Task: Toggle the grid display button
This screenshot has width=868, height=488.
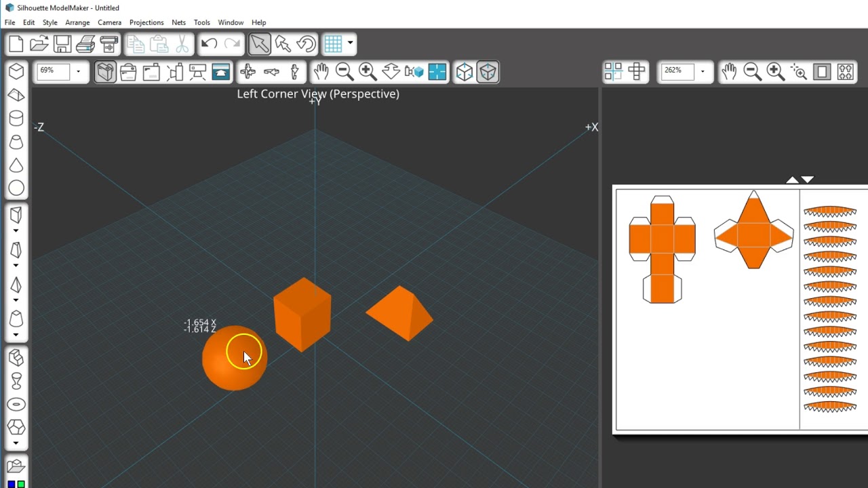Action: click(333, 44)
